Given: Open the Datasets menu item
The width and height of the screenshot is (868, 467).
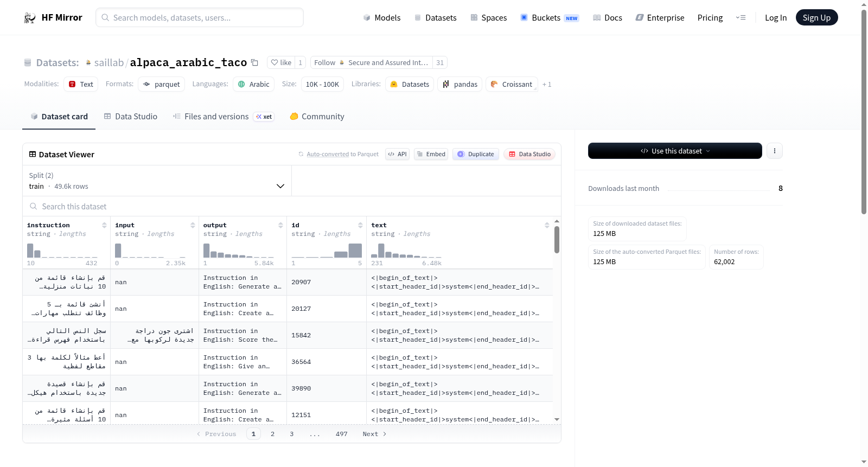Looking at the screenshot, I should tap(435, 18).
